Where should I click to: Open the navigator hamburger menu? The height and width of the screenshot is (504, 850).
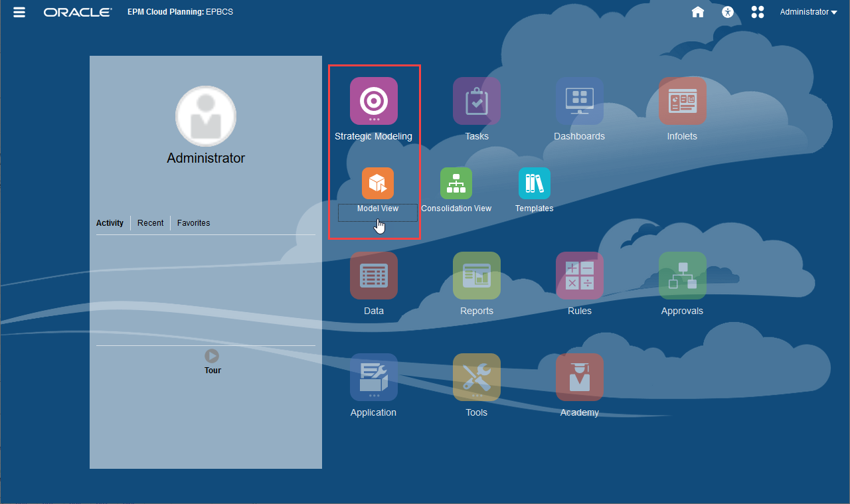(x=19, y=11)
